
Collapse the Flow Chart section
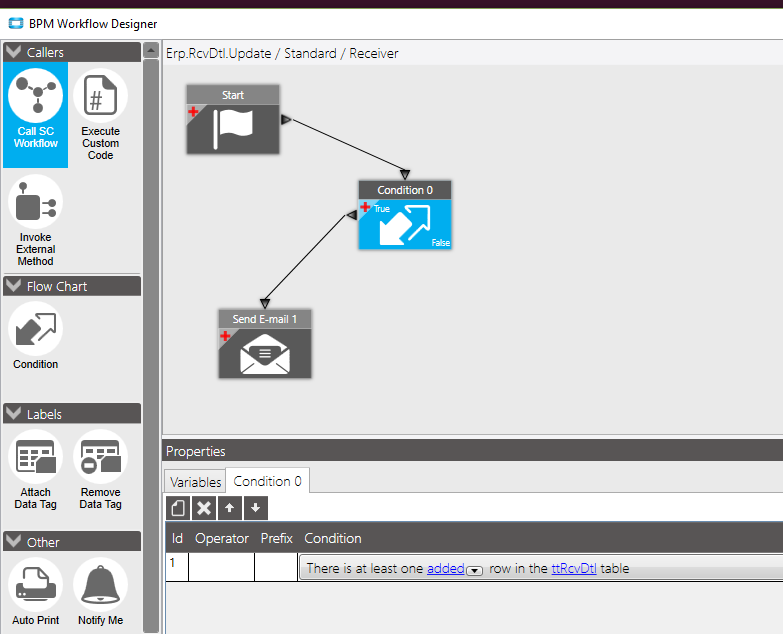[13, 286]
